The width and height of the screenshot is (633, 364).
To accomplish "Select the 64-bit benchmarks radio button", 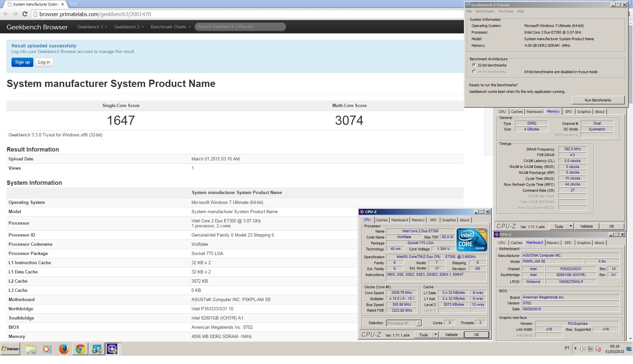I will coord(474,71).
